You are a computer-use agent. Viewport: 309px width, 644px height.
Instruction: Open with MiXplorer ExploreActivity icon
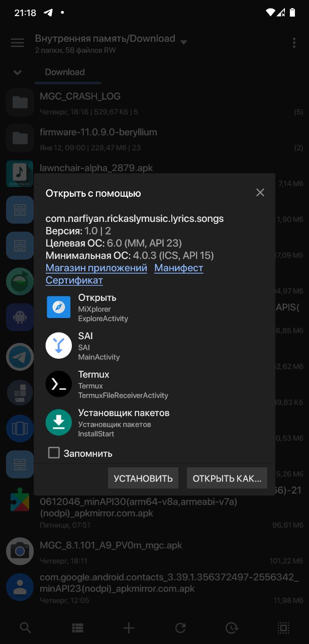tap(59, 307)
